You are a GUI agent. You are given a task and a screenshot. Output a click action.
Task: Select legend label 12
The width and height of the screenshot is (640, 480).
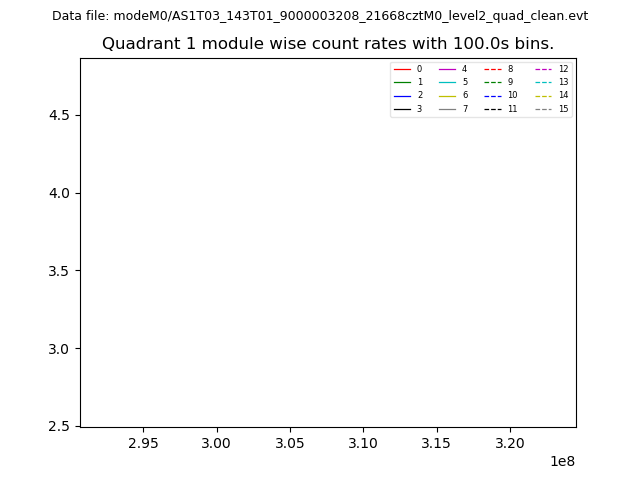pyautogui.click(x=563, y=69)
